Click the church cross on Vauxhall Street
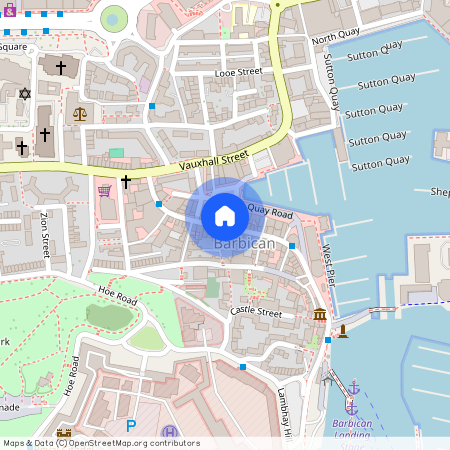Screen dimensions: 450x450 pyautogui.click(x=126, y=182)
